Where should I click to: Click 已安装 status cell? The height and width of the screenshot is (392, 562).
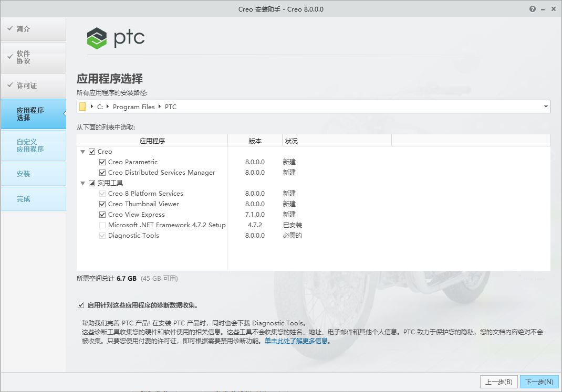[x=293, y=225]
